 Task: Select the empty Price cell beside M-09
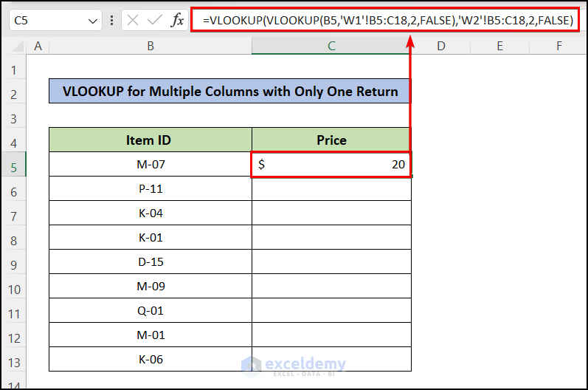pyautogui.click(x=331, y=286)
